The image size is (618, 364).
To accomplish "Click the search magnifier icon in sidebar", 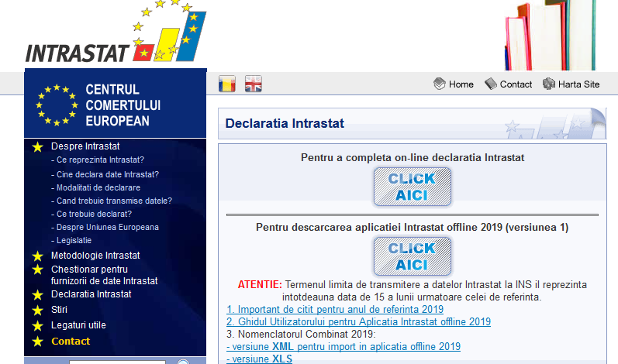I will (x=183, y=362).
